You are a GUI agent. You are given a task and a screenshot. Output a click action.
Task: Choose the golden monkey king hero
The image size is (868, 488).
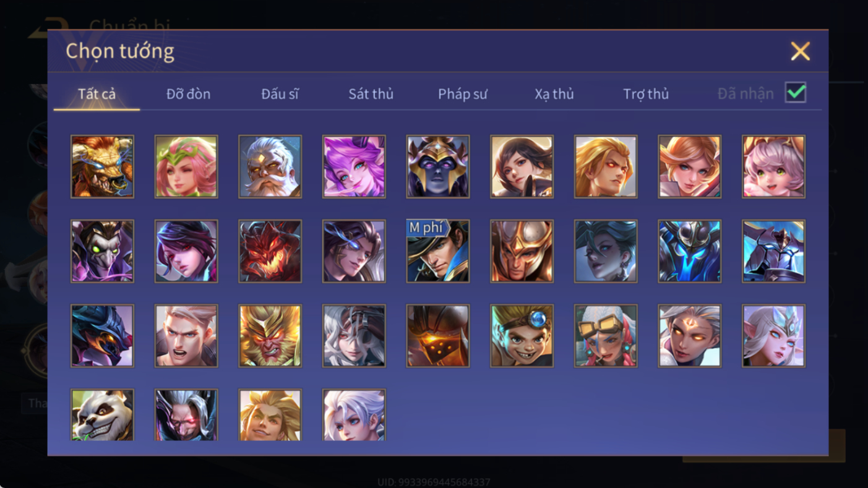270,336
